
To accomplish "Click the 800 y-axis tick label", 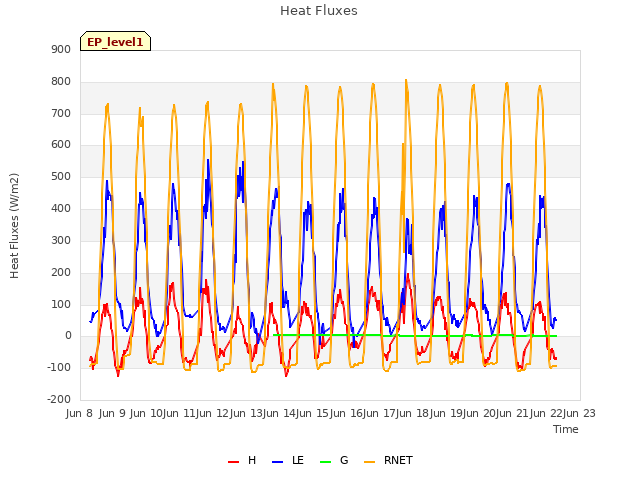I will (61, 82).
